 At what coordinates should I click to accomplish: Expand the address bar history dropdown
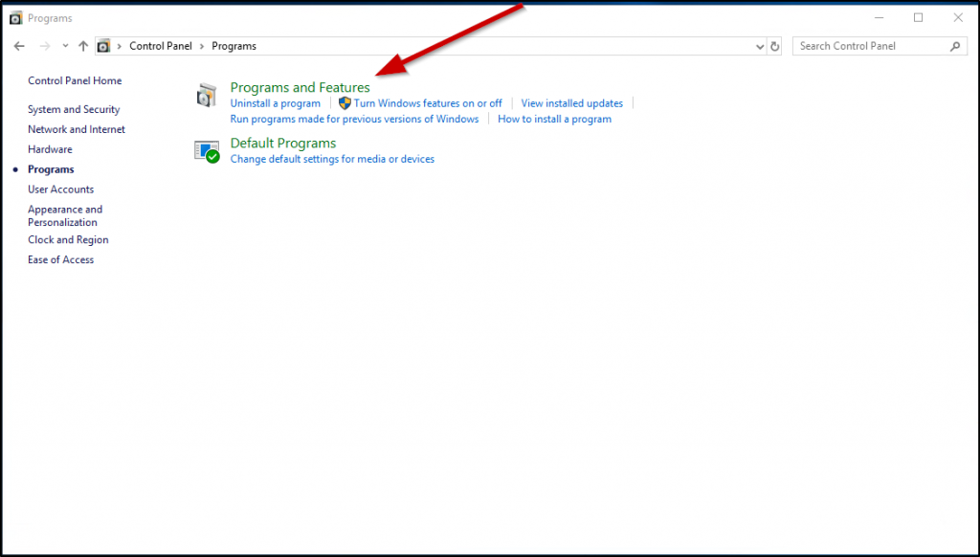click(760, 46)
